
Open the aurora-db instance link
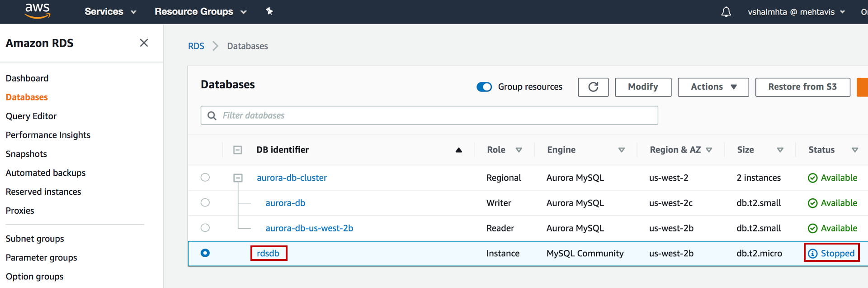pos(285,203)
